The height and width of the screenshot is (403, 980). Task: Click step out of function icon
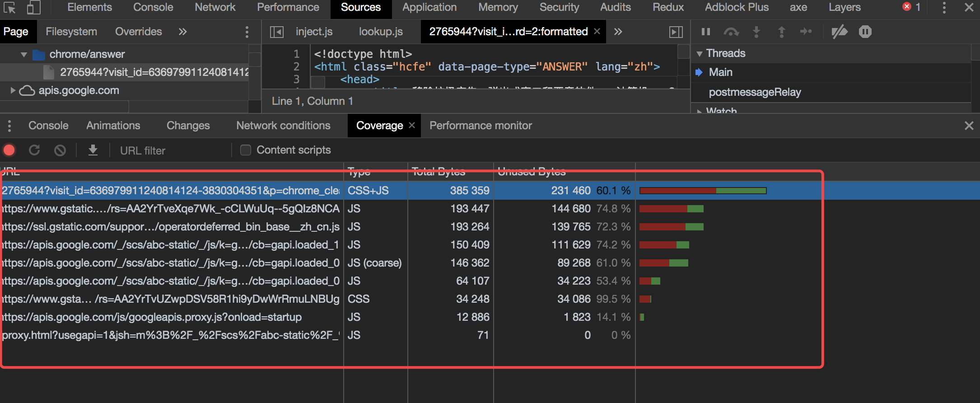[782, 32]
